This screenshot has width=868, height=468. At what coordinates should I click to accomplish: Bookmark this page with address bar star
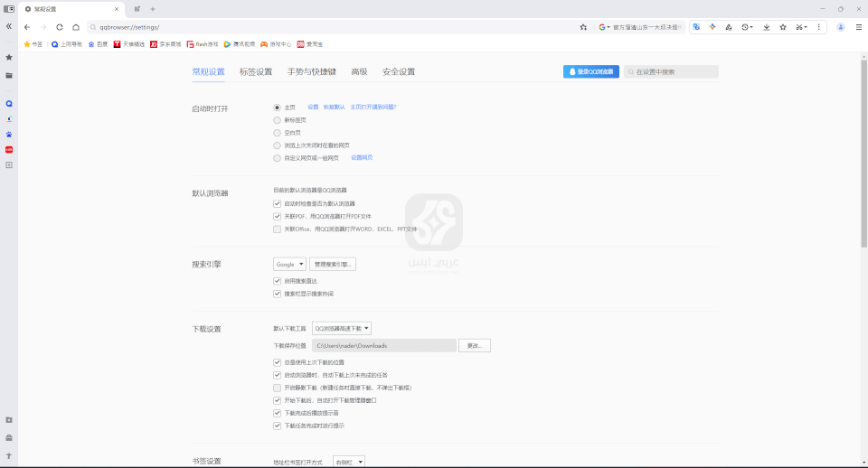coord(583,27)
